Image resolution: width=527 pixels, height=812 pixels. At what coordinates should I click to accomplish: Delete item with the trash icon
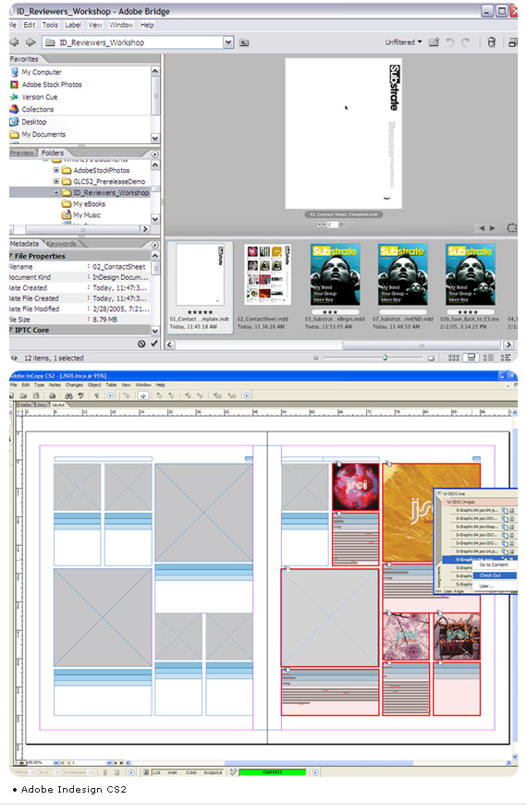(x=491, y=42)
